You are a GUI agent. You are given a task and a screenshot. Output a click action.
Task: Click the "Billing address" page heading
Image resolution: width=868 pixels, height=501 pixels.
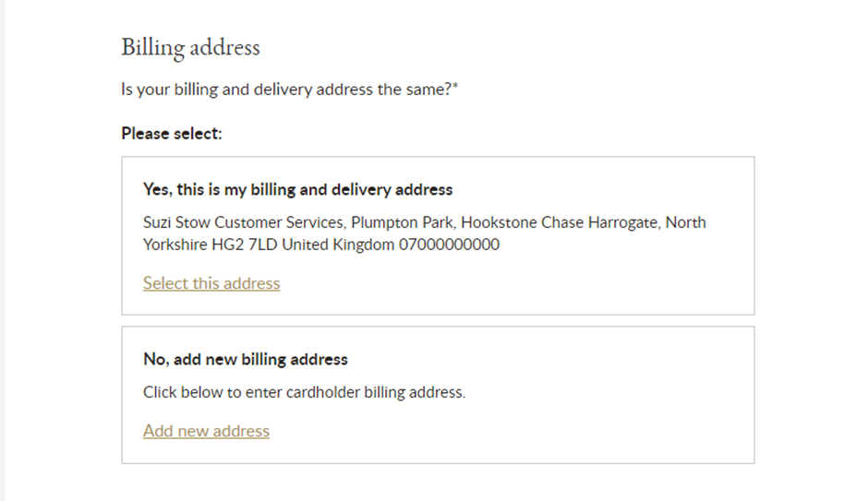[x=190, y=47]
